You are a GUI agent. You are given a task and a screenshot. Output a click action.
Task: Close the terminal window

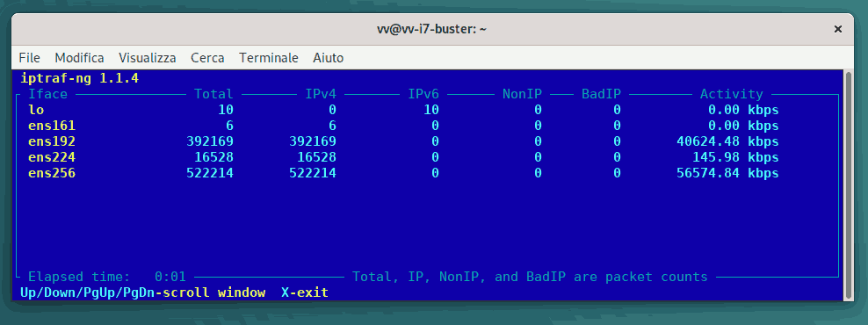pos(838,29)
